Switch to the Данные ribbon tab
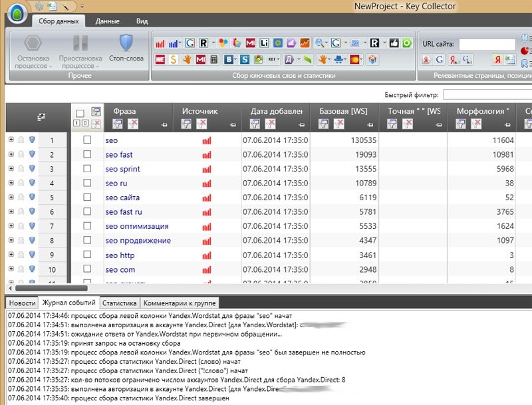The height and width of the screenshot is (405, 532). pyautogui.click(x=107, y=21)
